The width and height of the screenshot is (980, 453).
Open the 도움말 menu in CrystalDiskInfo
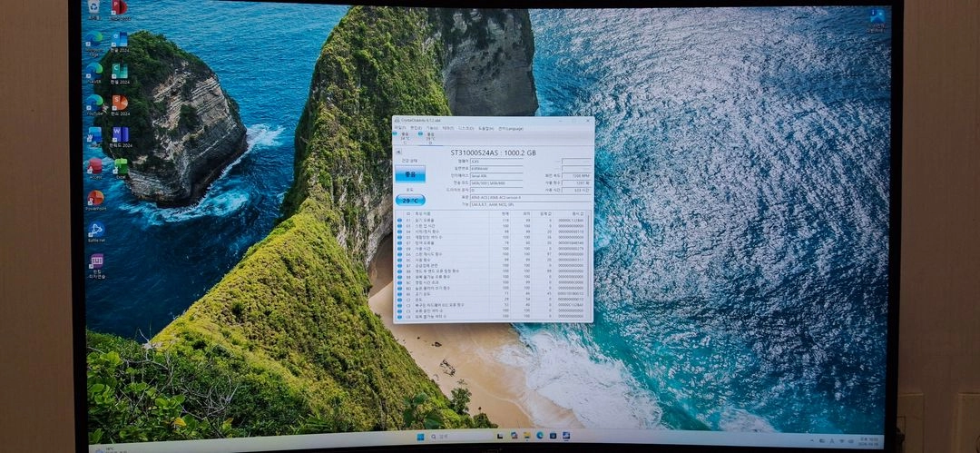486,128
